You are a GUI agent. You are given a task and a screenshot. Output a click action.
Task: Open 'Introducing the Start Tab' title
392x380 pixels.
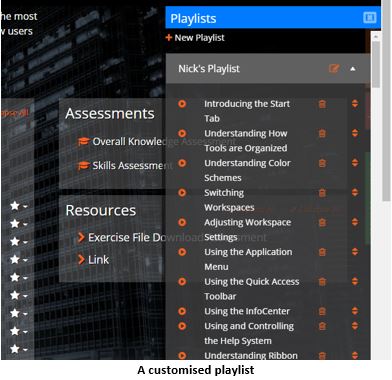click(247, 111)
